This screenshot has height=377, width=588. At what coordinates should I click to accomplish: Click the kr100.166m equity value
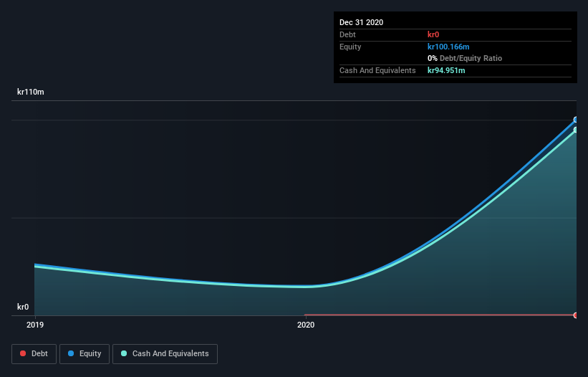[448, 47]
